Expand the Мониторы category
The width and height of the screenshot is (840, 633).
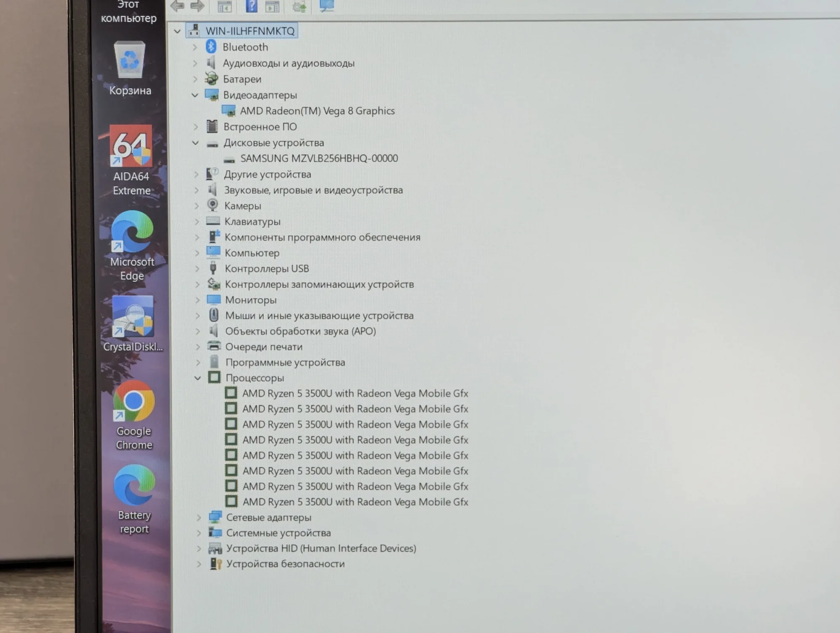pos(197,300)
